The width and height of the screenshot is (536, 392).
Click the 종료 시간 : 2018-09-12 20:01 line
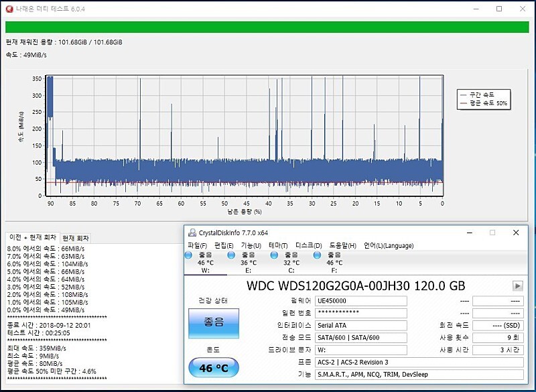coord(49,326)
